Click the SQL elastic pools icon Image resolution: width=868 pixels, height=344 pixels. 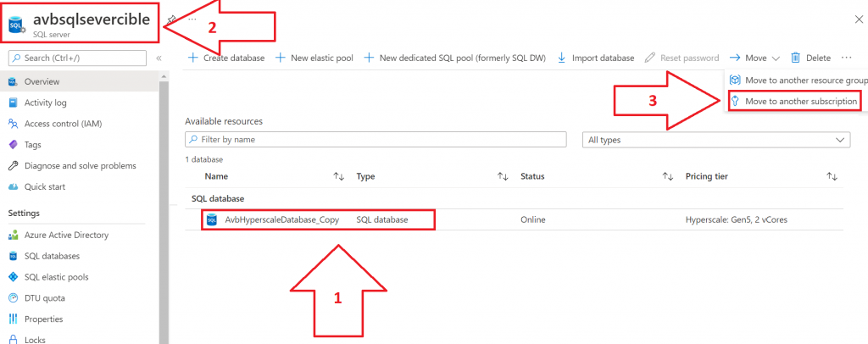[x=14, y=277]
